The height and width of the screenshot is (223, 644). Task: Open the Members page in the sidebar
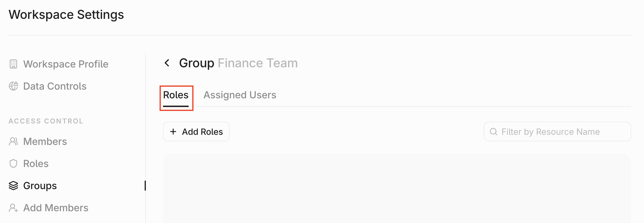[45, 142]
